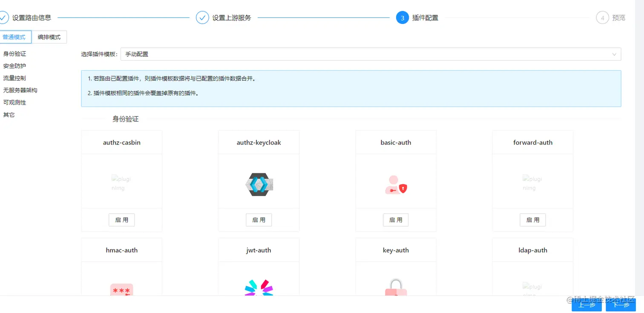Click the key-auth card title
The height and width of the screenshot is (313, 644).
396,250
